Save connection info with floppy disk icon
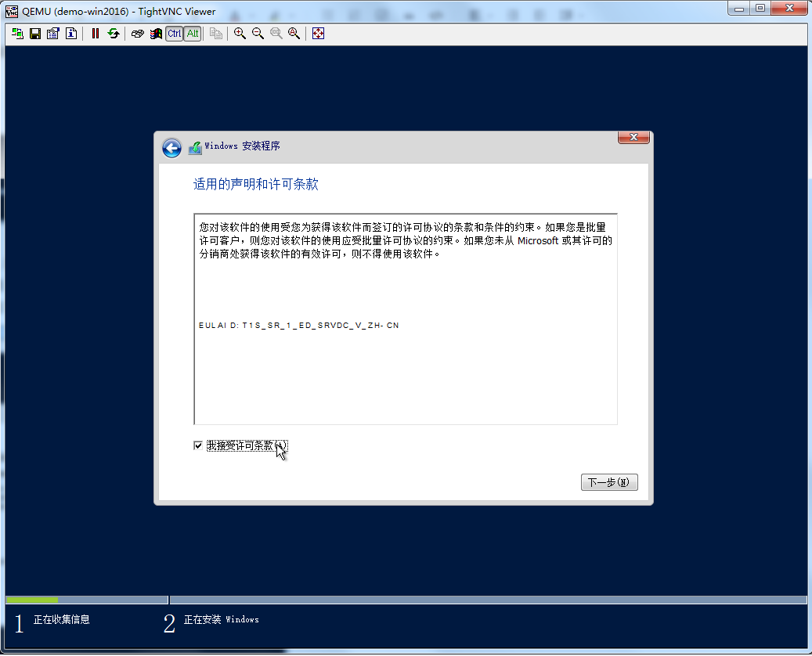The image size is (812, 656). click(35, 34)
